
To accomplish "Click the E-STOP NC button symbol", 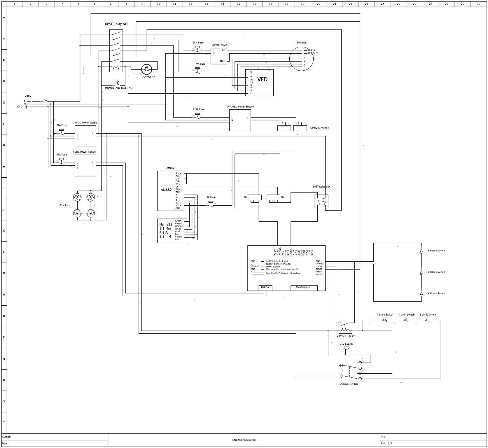I will point(146,69).
